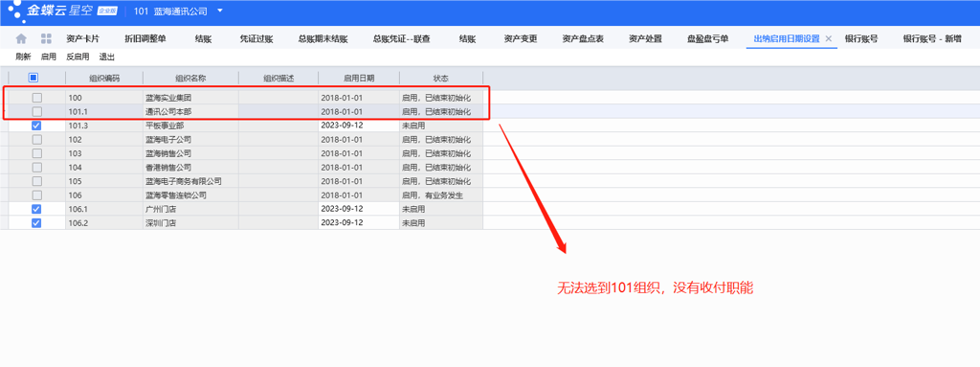Uncheck the box for row 101.3 平板事业部
The height and width of the screenshot is (367, 980).
pyautogui.click(x=37, y=126)
